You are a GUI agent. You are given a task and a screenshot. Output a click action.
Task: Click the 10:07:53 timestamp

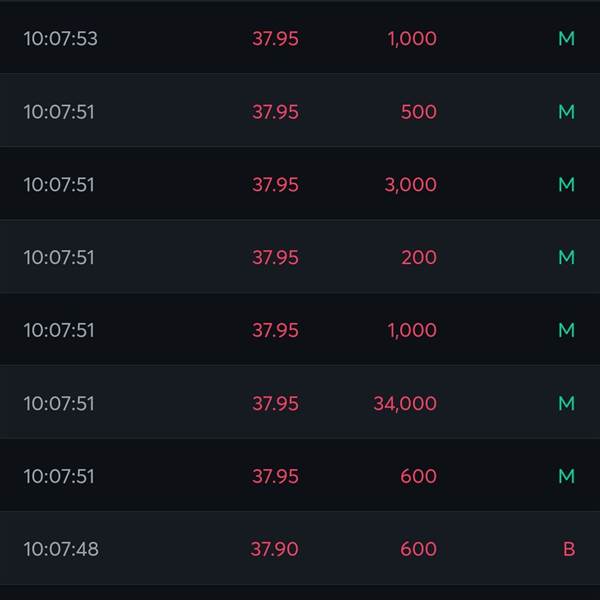[60, 39]
